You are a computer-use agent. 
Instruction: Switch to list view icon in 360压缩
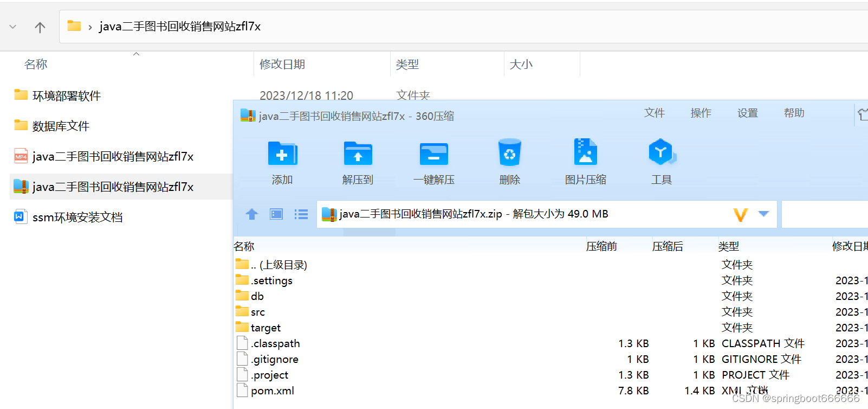(301, 214)
